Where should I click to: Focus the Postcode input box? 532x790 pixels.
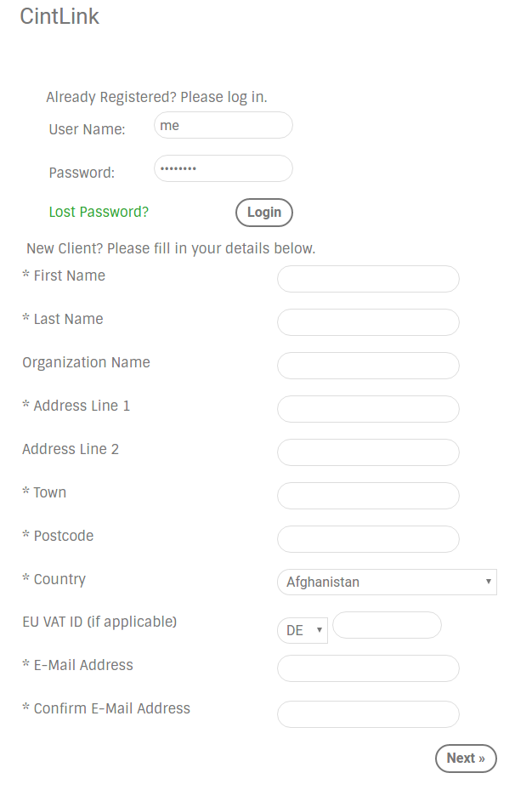pos(368,539)
